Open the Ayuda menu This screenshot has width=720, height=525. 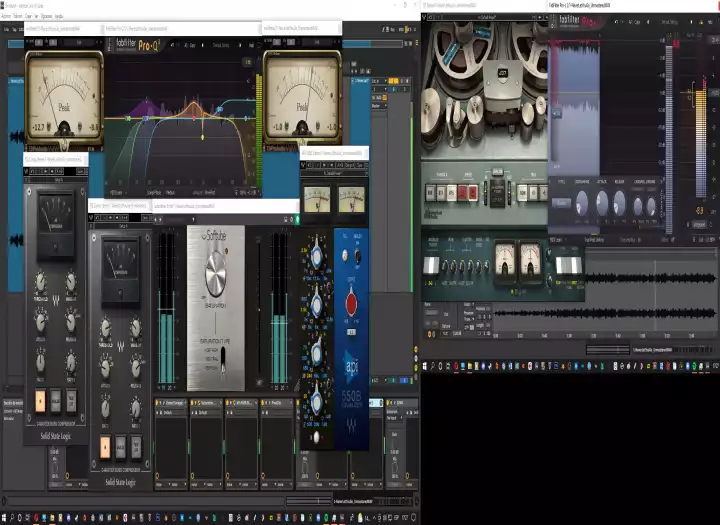59,16
